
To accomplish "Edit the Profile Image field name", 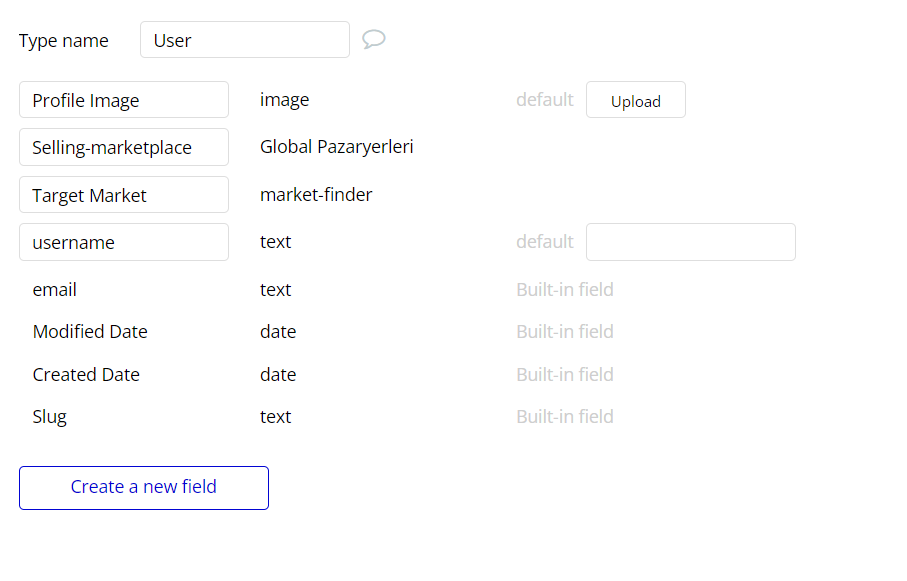I will [x=123, y=99].
